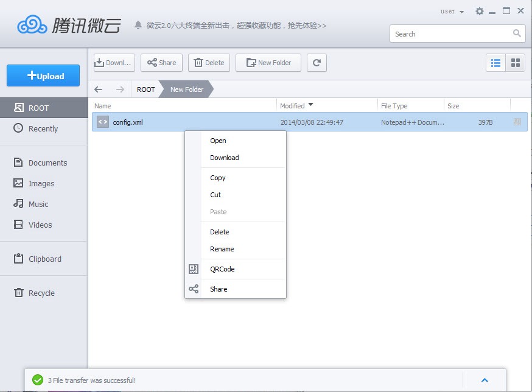This screenshot has width=532, height=392.
Task: Toggle the Modified column sort arrow
Action: (310, 105)
